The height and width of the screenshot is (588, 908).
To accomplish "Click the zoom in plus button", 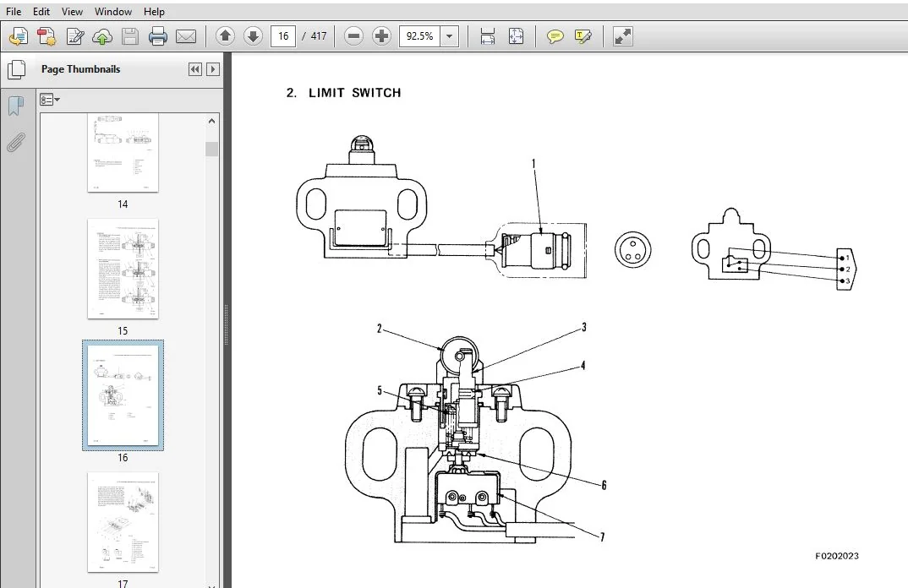I will coord(381,36).
